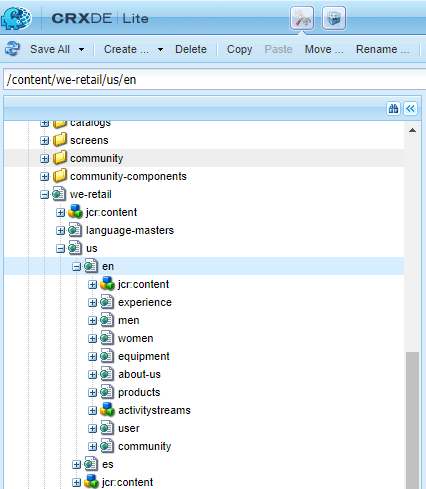Select jcr:content label under en
The width and height of the screenshot is (426, 489).
tap(143, 284)
